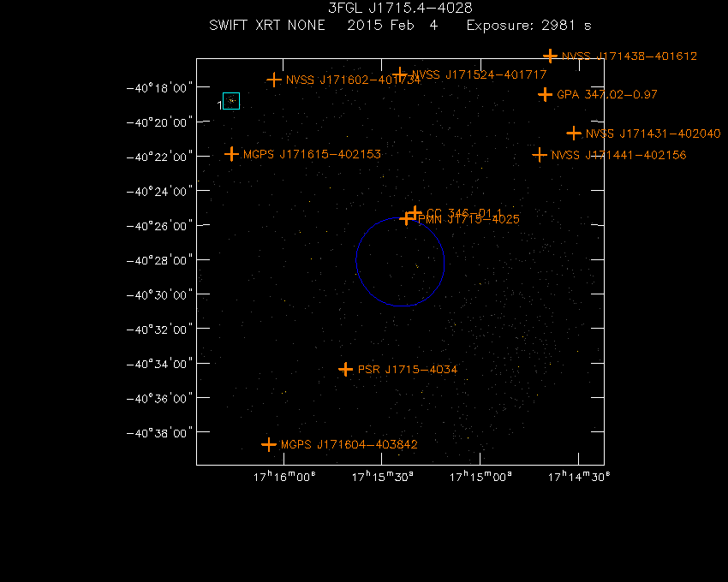Click the SWIFT XRT NONE header text
The image size is (728, 582).
[x=267, y=25]
